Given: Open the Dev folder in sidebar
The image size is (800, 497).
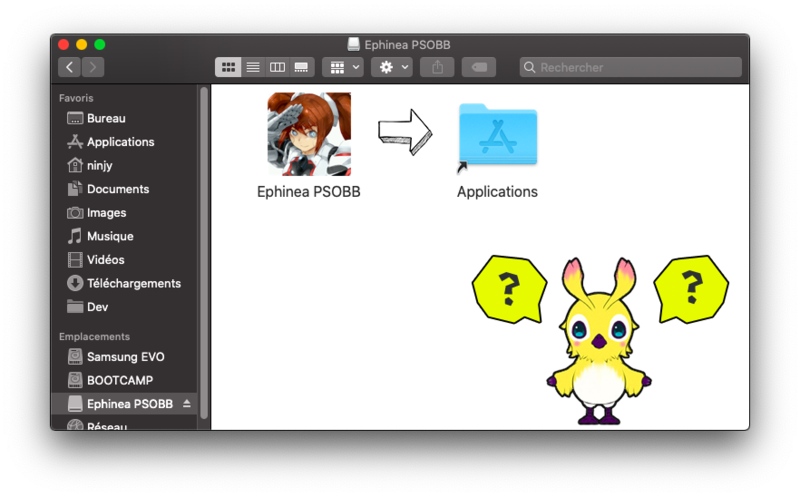Looking at the screenshot, I should [x=123, y=307].
